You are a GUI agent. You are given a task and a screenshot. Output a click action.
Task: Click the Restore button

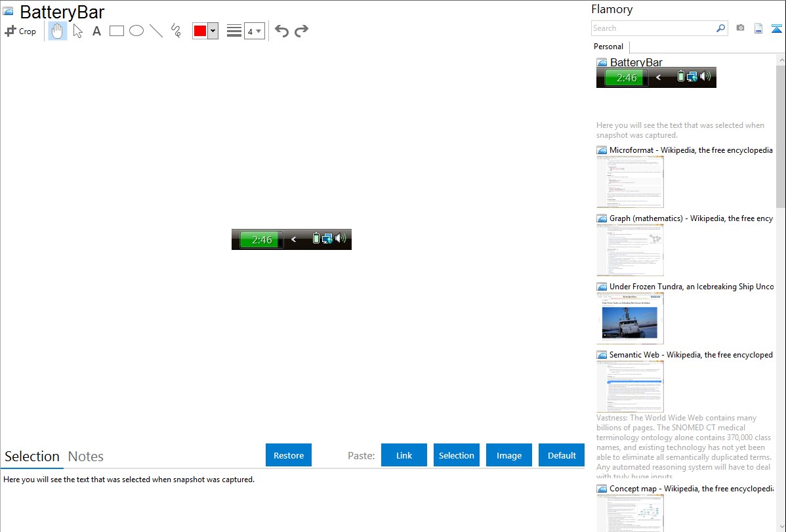[289, 455]
